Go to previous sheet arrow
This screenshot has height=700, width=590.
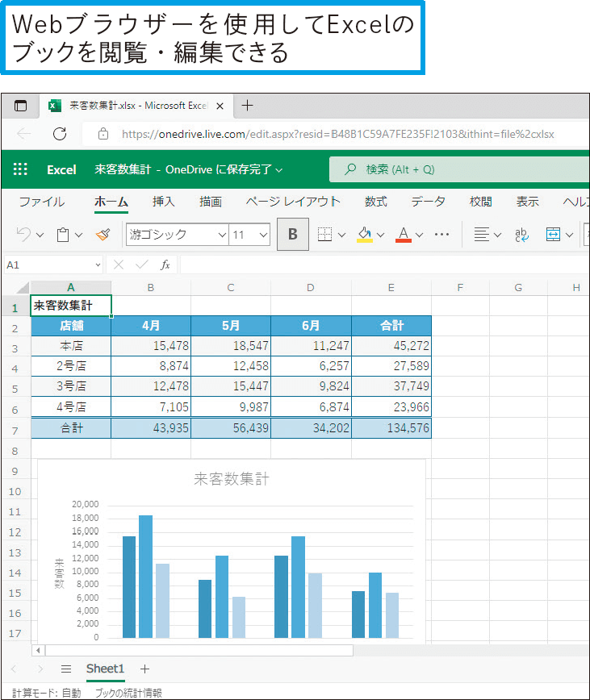14,669
